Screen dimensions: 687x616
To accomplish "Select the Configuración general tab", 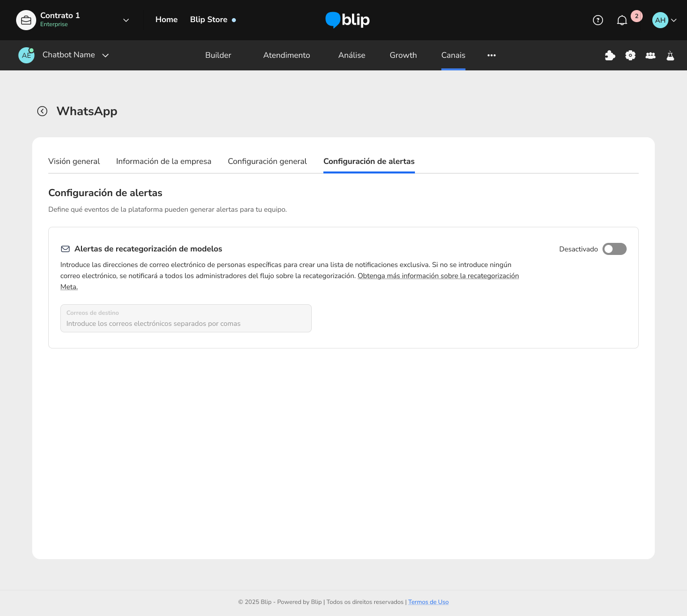I will 267,161.
